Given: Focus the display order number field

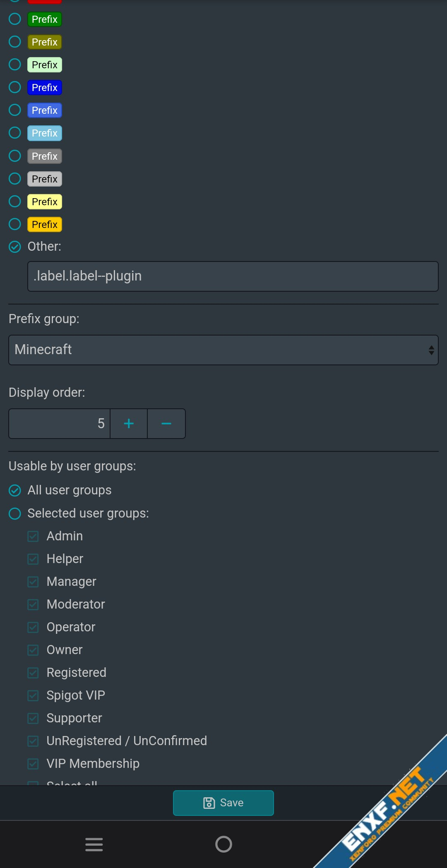Looking at the screenshot, I should click(x=60, y=424).
